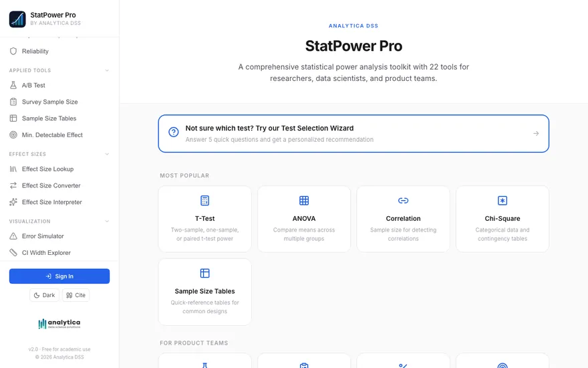Click the ANALYTICA DSS header label

(353, 26)
